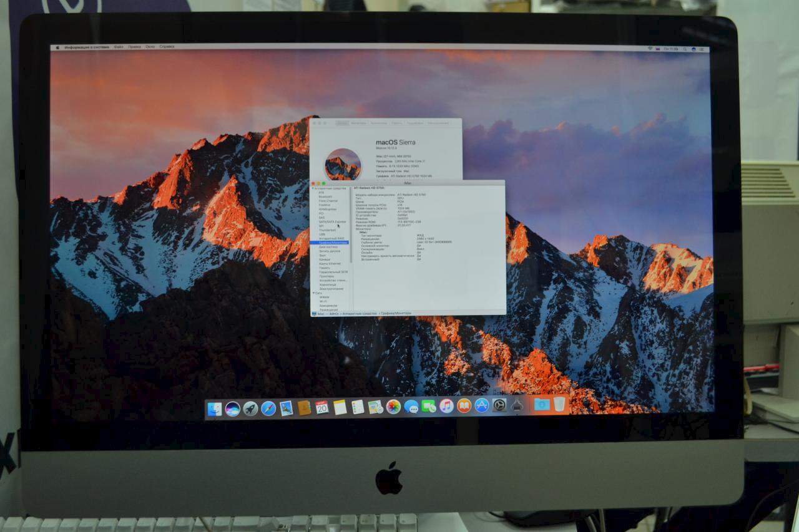Screen dimensions: 799x532
Task: Open the Файл menu
Action: point(119,47)
